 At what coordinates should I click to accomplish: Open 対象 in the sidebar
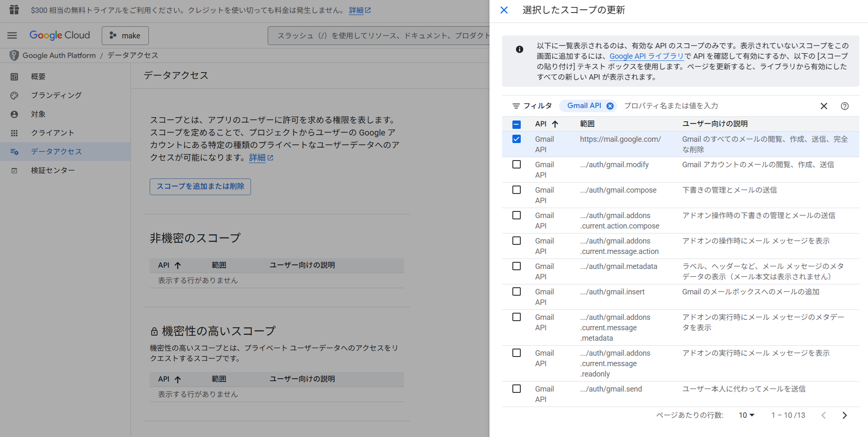tap(65, 114)
